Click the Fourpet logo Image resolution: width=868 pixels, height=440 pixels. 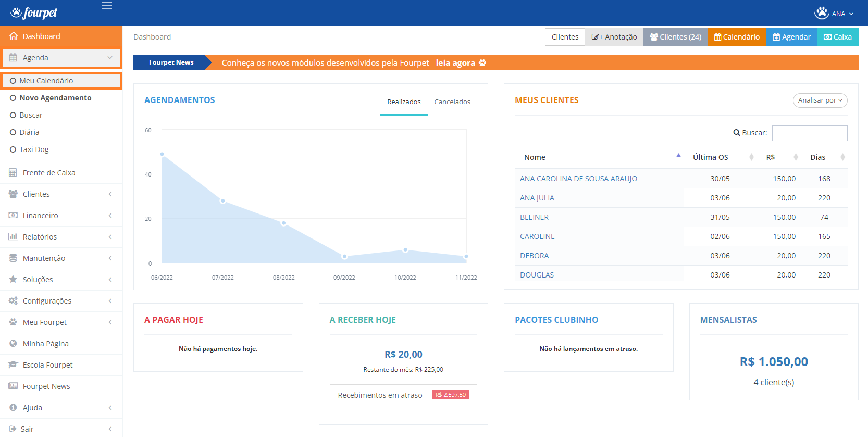[x=34, y=12]
